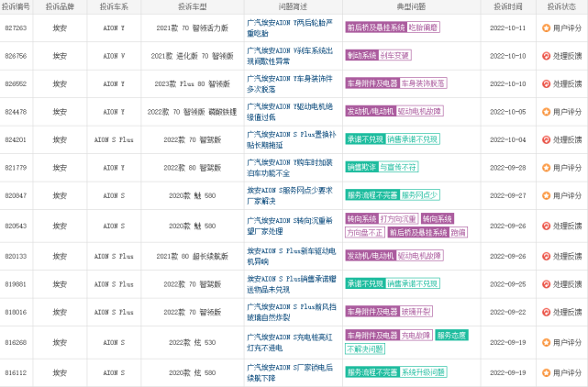Click date cell 2022-10-11
Image resolution: width=588 pixels, height=387 pixels.
(508, 28)
